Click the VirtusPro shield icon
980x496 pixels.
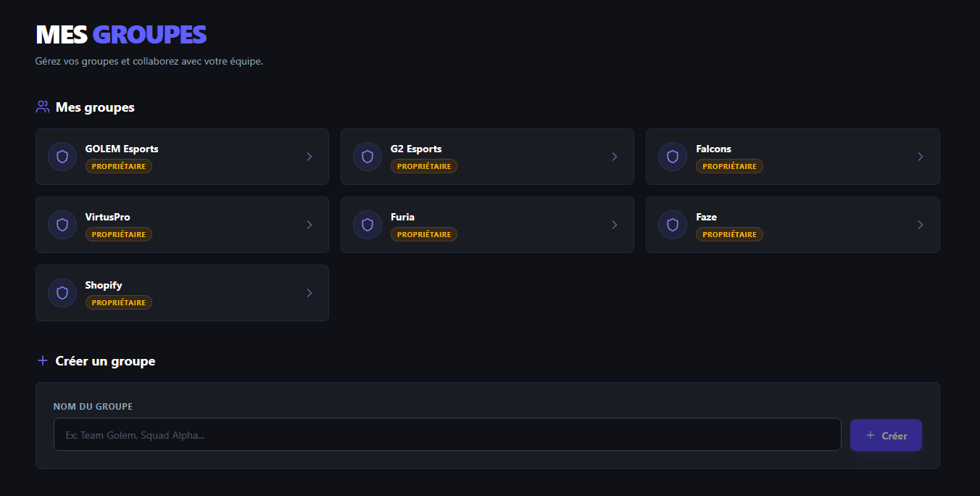[x=62, y=224]
